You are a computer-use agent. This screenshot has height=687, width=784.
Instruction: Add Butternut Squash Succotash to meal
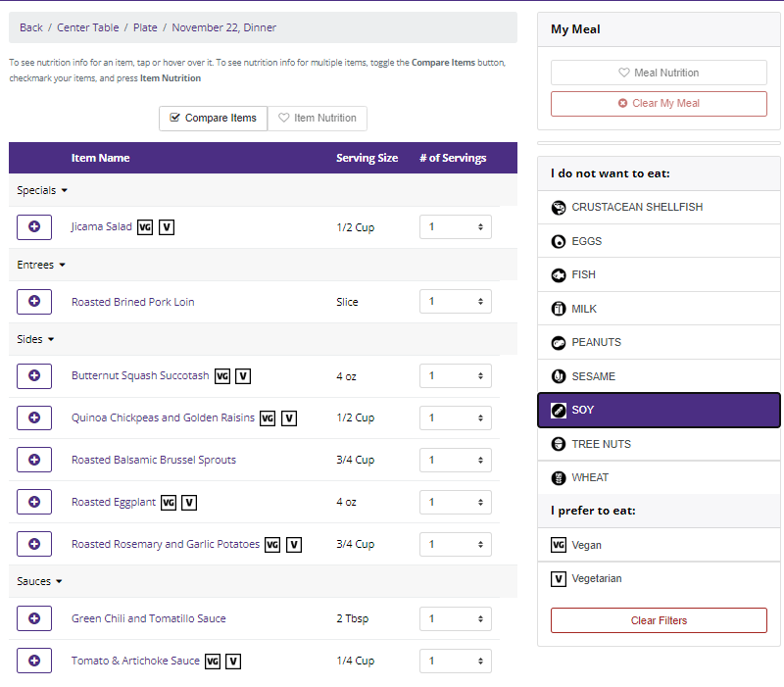tap(34, 375)
